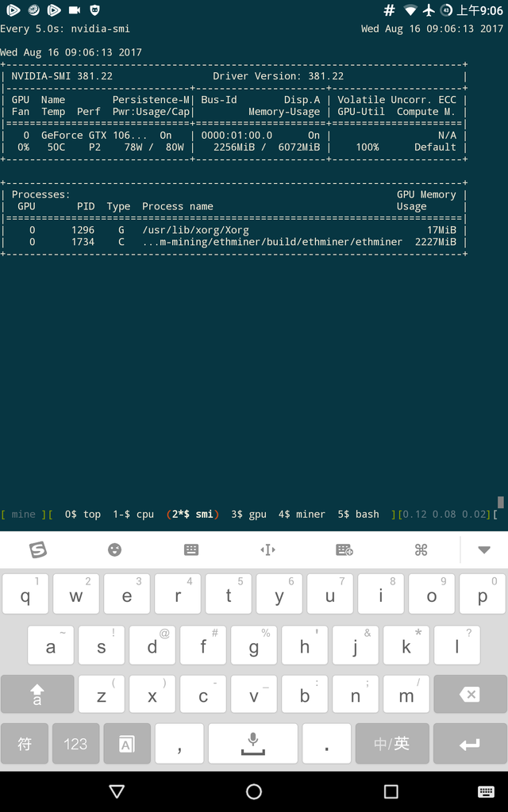Tap the handwriting A input key
Viewport: 508px width, 812px height.
click(127, 744)
